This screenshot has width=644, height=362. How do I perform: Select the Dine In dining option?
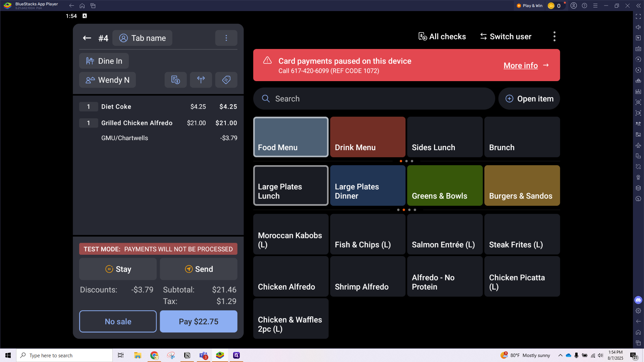[104, 61]
